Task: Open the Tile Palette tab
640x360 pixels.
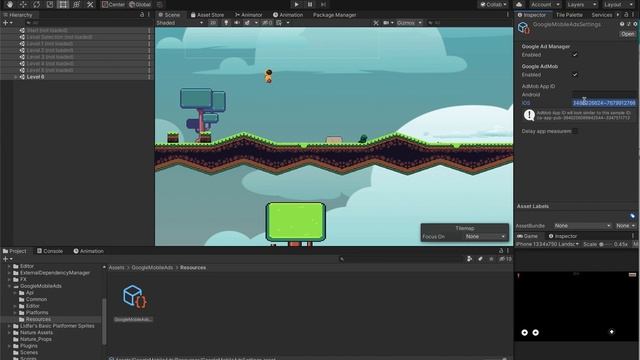Action: [569, 15]
